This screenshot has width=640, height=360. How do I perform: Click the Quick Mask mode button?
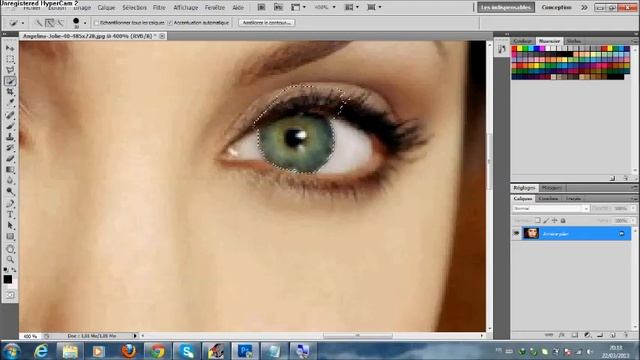(x=10, y=295)
